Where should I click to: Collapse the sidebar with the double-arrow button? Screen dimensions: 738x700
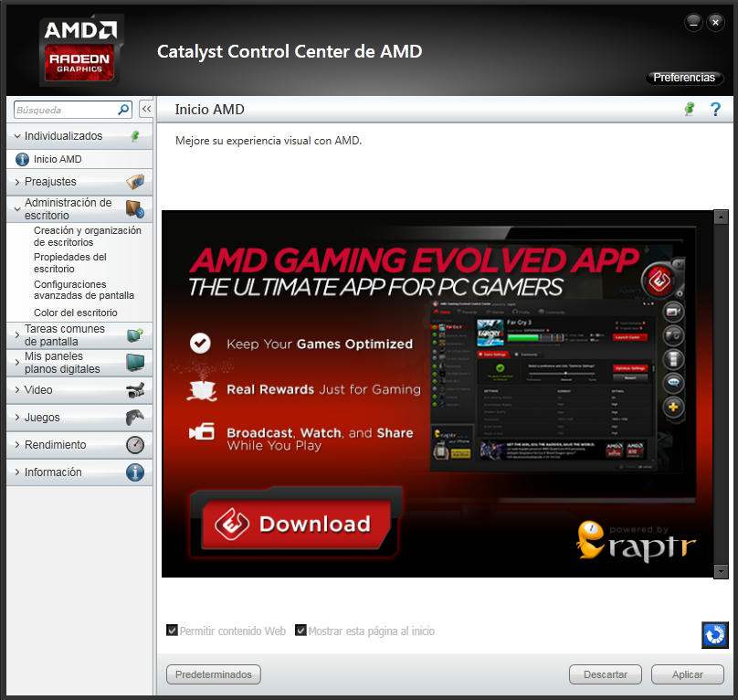point(146,110)
